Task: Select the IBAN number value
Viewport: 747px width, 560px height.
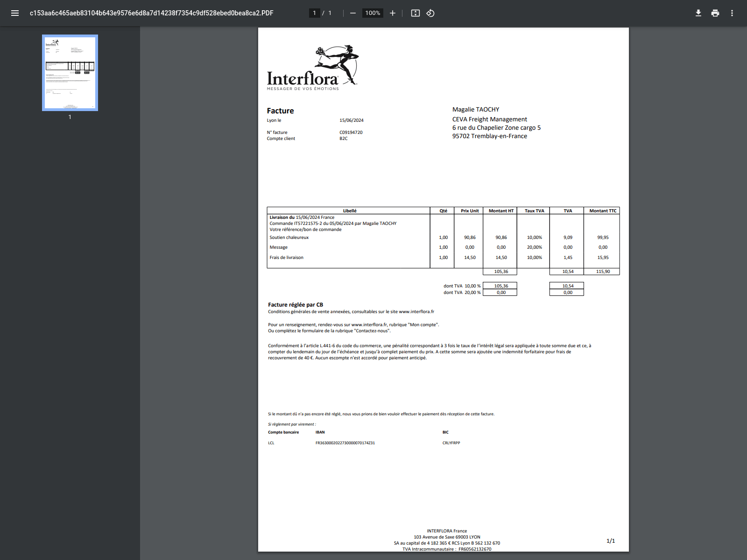Action: (x=345, y=443)
